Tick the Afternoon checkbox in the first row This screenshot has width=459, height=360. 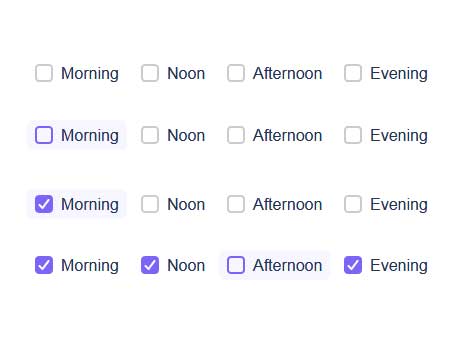(236, 73)
